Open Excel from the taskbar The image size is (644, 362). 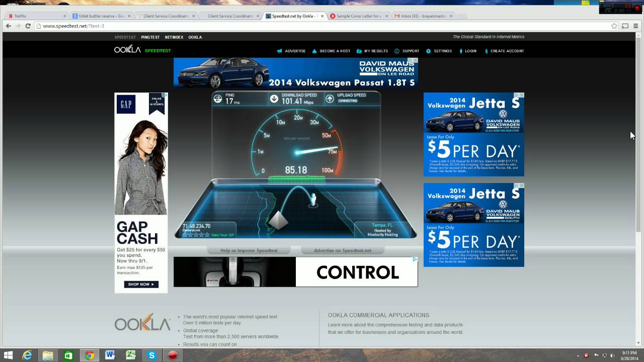(x=131, y=355)
